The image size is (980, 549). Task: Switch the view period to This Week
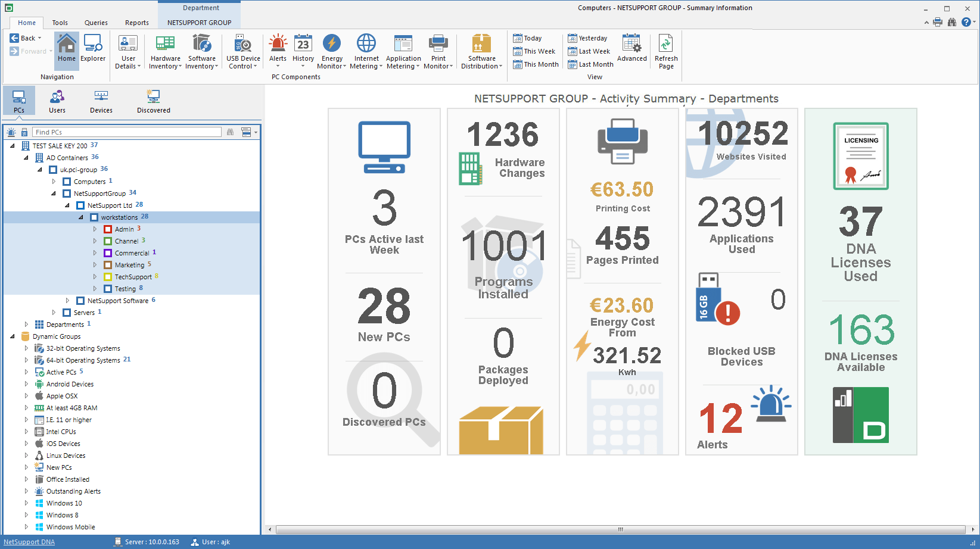coord(534,51)
